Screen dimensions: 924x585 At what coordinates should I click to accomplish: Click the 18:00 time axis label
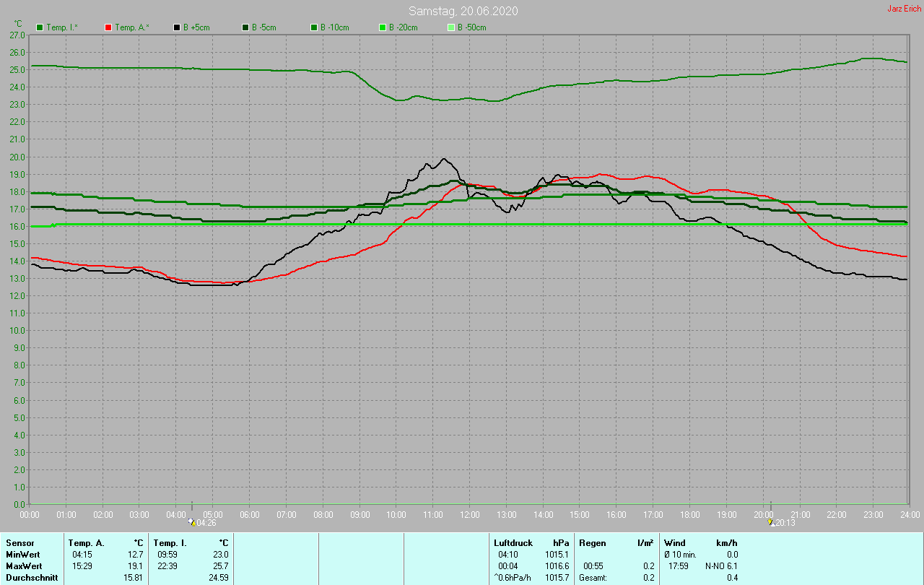[x=690, y=515]
